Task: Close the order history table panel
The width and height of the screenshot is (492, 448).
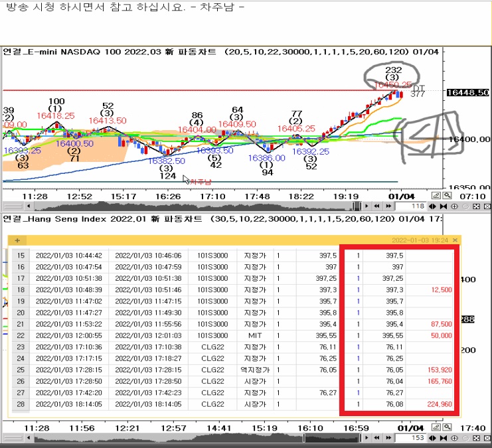Action: tap(455, 240)
